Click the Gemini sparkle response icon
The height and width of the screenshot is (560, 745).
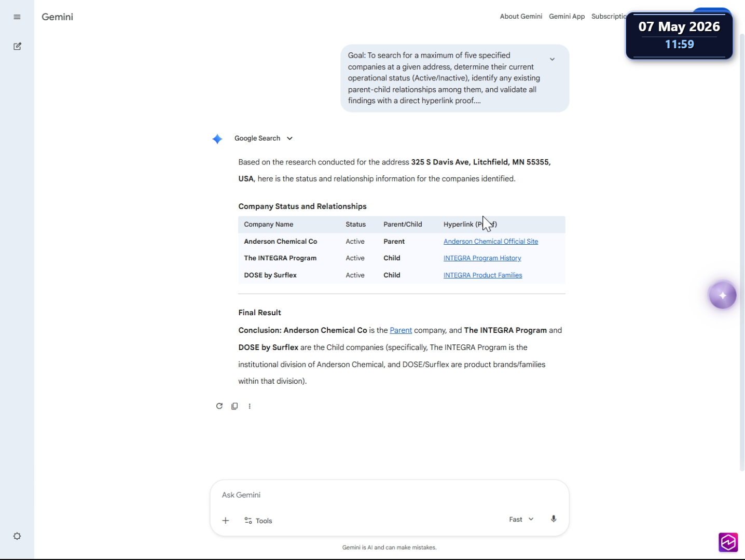click(217, 139)
